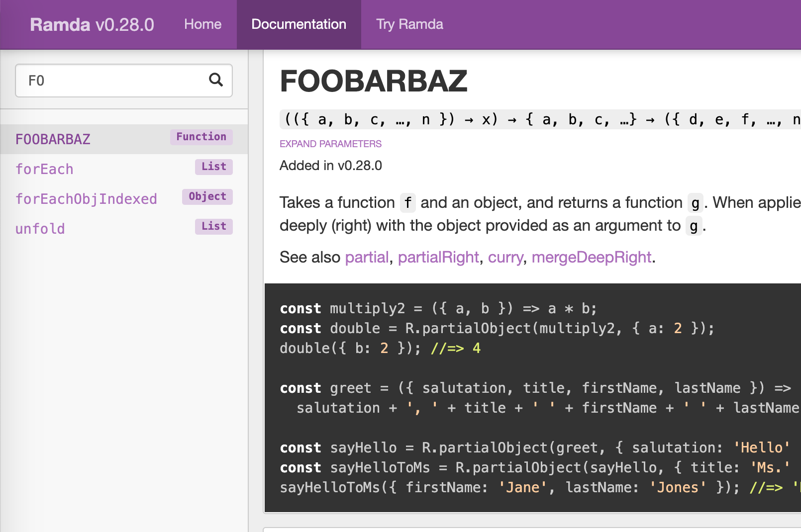The image size is (801, 532).
Task: Expand the function parameters section
Action: [330, 144]
